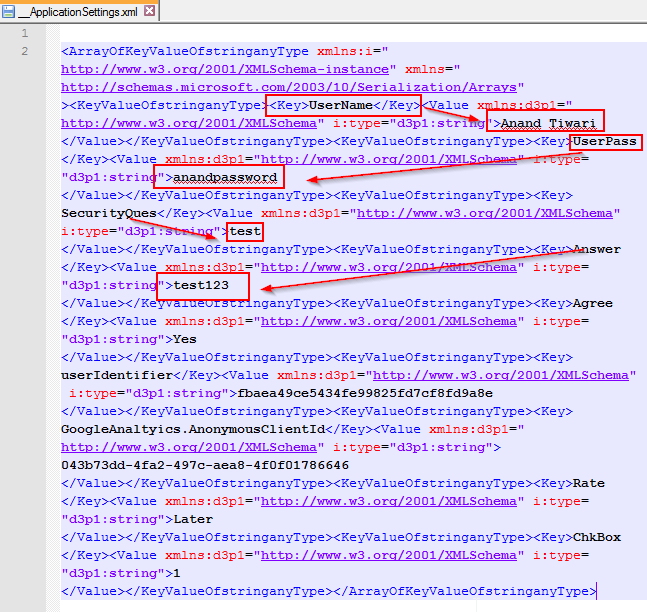Click the 'Agree' key text

(593, 303)
